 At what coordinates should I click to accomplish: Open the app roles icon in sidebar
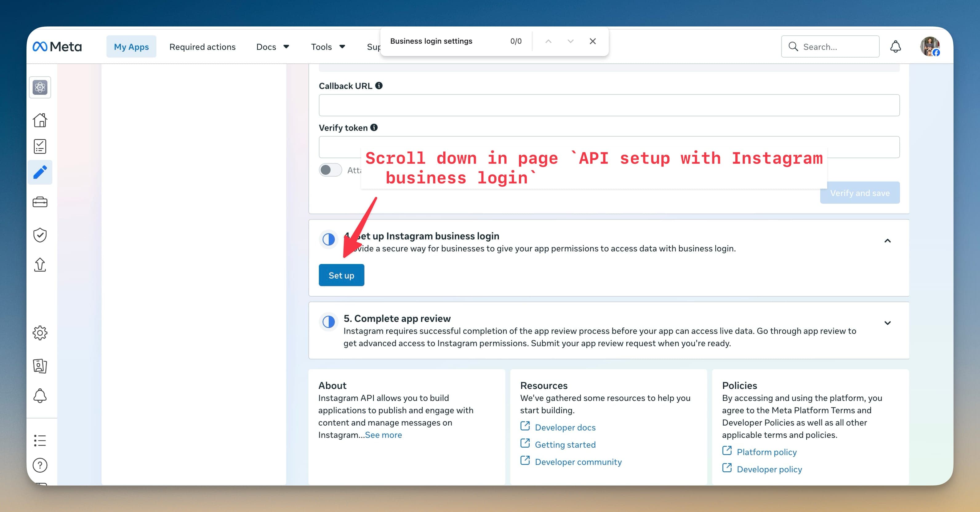click(40, 366)
